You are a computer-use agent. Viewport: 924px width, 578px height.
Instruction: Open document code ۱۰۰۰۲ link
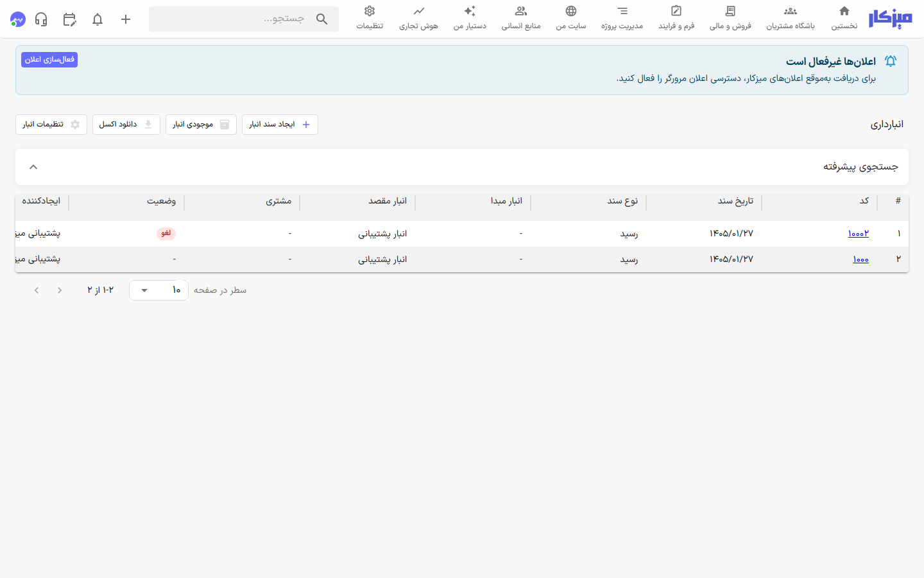click(859, 234)
